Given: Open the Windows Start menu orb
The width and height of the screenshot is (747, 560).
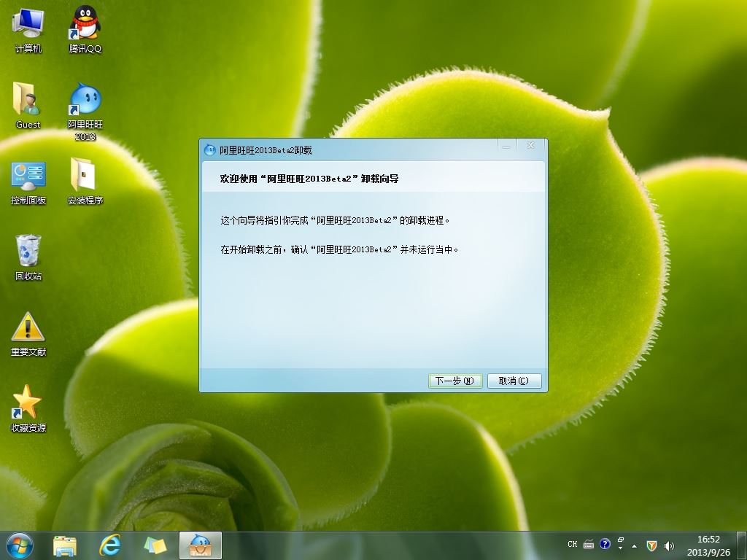Looking at the screenshot, I should coord(20,545).
